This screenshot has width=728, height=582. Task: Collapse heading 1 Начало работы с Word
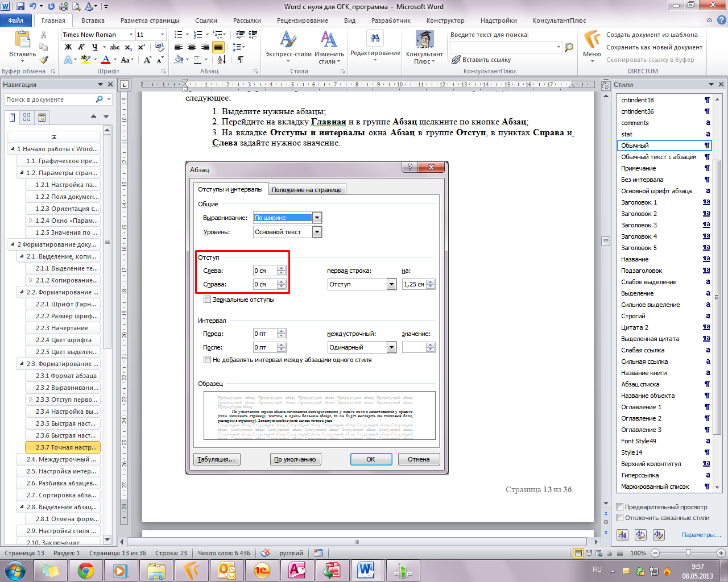[x=13, y=149]
